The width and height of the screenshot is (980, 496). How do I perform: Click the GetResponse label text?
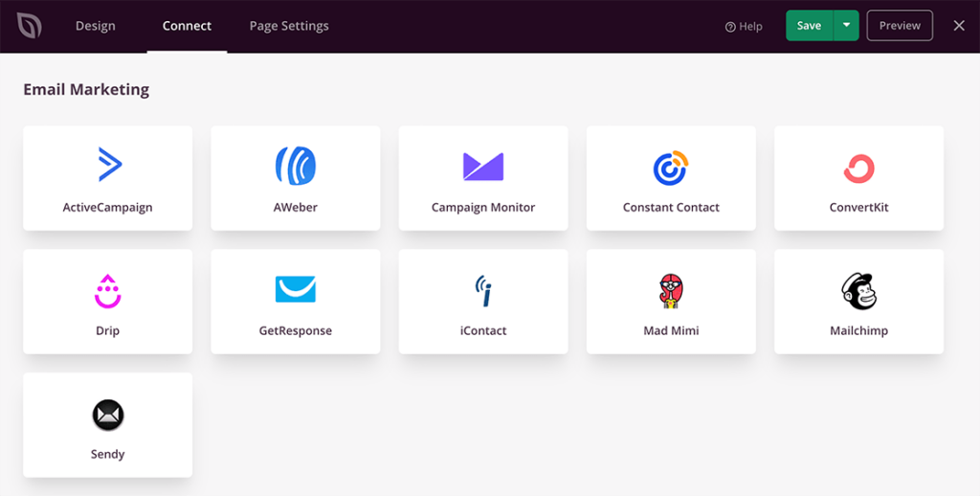296,331
